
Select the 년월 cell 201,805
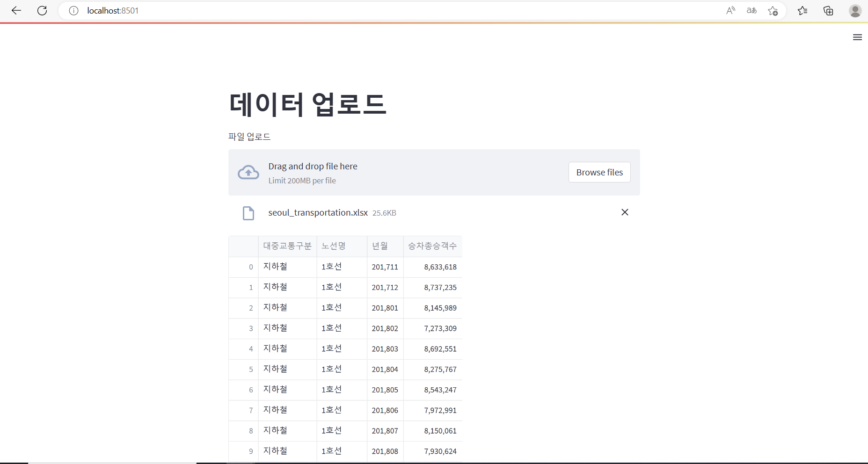point(386,390)
